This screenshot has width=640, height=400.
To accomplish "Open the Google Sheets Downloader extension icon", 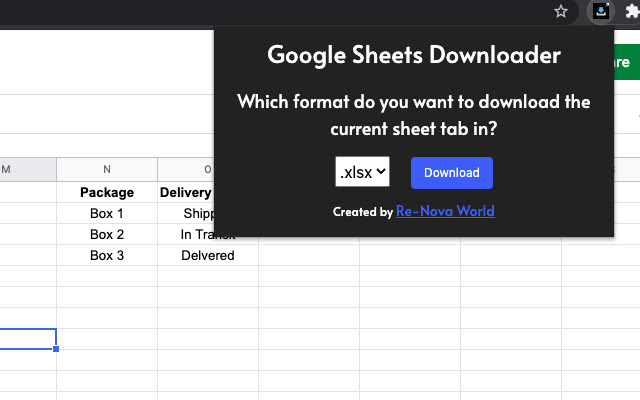I will [x=601, y=11].
